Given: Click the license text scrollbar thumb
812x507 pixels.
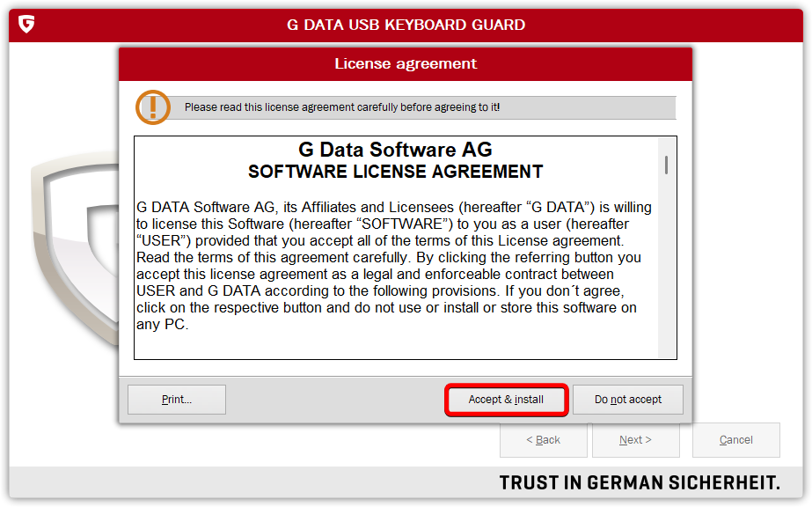Looking at the screenshot, I should [x=666, y=165].
